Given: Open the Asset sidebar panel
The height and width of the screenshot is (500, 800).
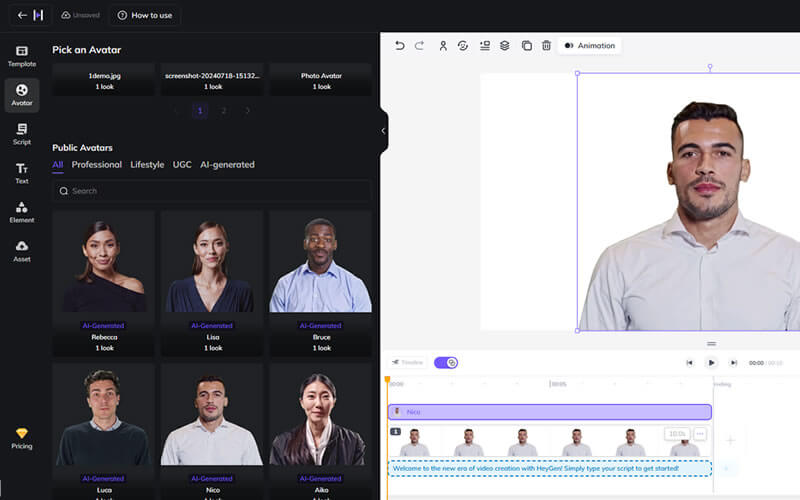Looking at the screenshot, I should click(21, 252).
